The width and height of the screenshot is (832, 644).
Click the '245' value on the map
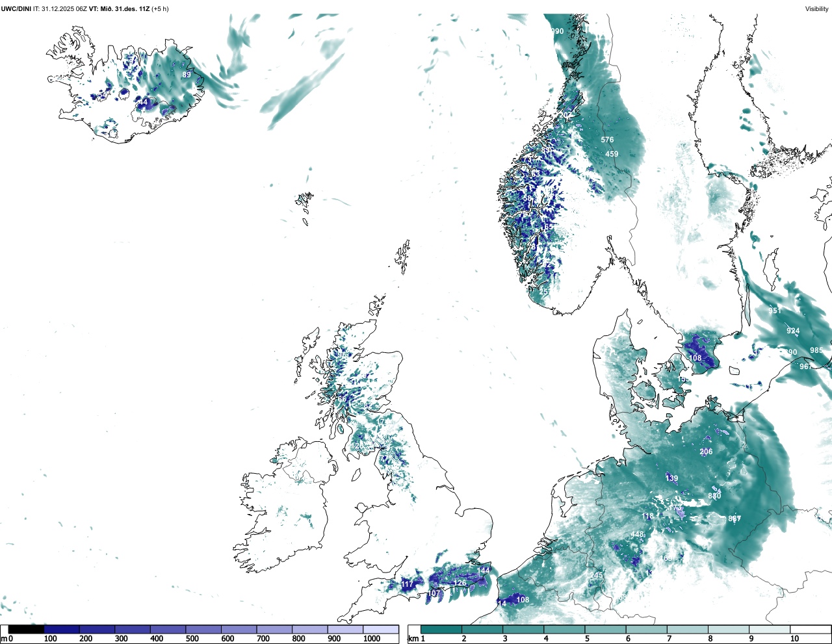point(596,576)
